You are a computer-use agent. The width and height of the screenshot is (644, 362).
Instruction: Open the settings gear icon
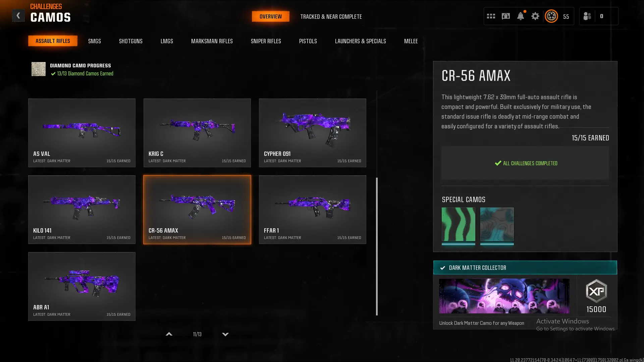coord(535,16)
